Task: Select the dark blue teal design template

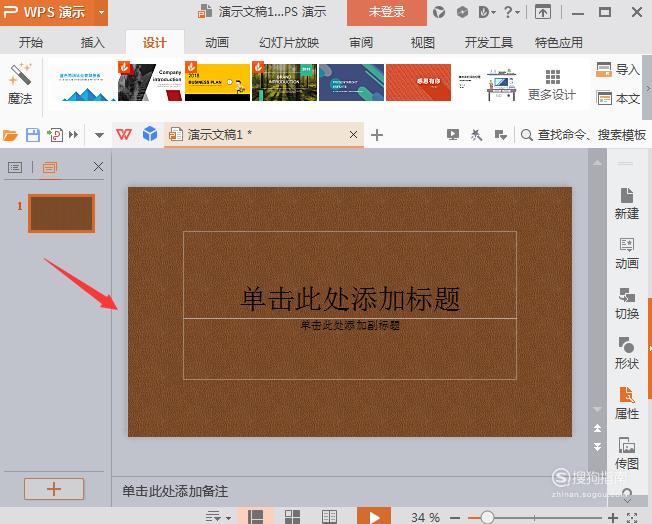Action: click(351, 82)
